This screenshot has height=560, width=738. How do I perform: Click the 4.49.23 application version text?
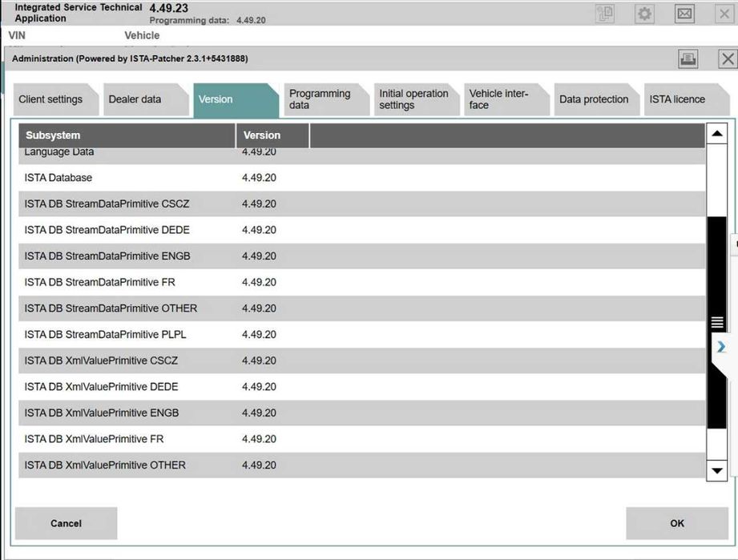pyautogui.click(x=168, y=8)
